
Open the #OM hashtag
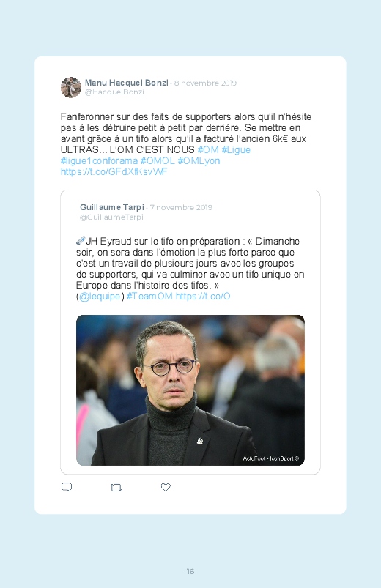[208, 149]
